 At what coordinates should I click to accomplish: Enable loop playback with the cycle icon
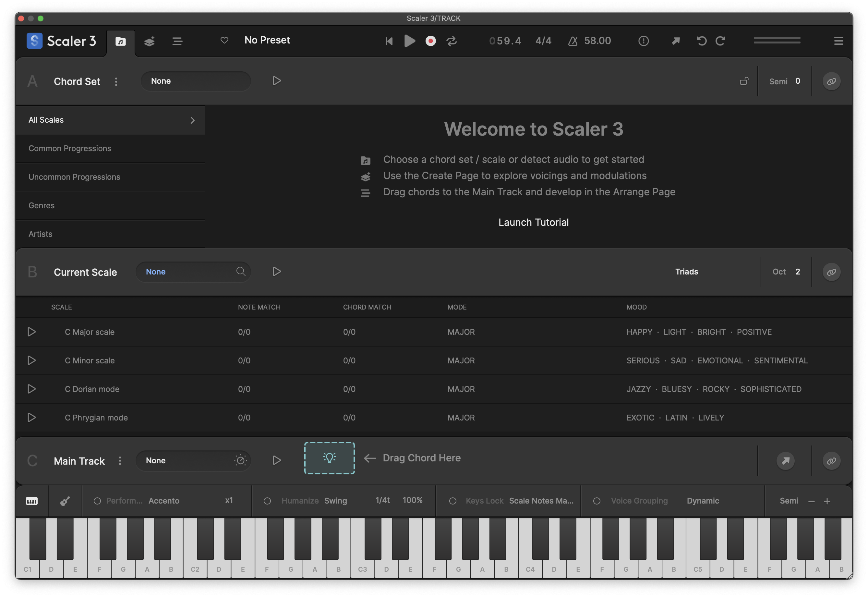point(452,41)
